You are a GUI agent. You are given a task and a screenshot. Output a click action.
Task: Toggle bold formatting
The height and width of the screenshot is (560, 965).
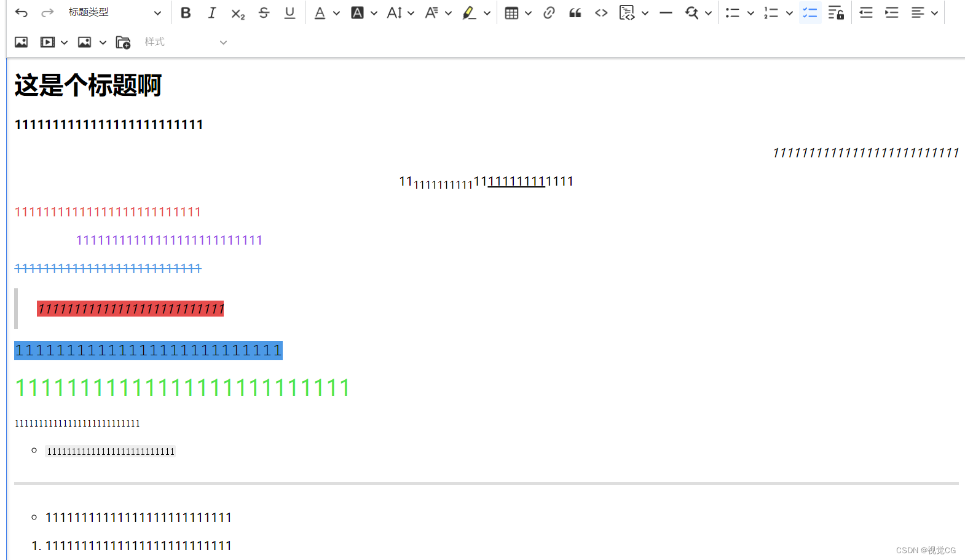[x=186, y=13]
